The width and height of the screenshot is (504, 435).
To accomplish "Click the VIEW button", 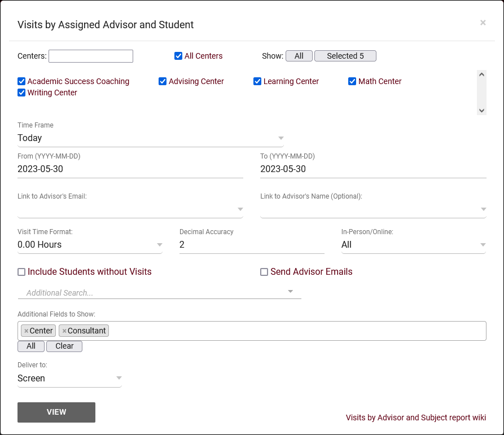I will tap(56, 412).
